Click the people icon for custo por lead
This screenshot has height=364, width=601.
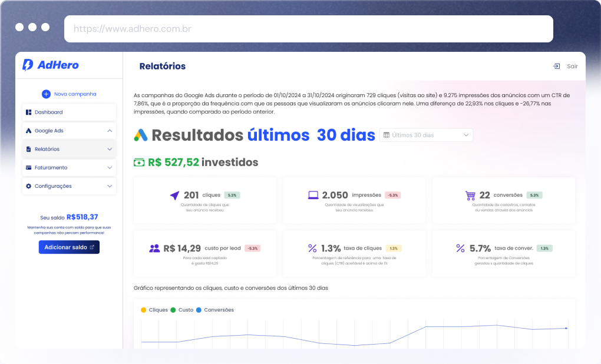pyautogui.click(x=154, y=249)
